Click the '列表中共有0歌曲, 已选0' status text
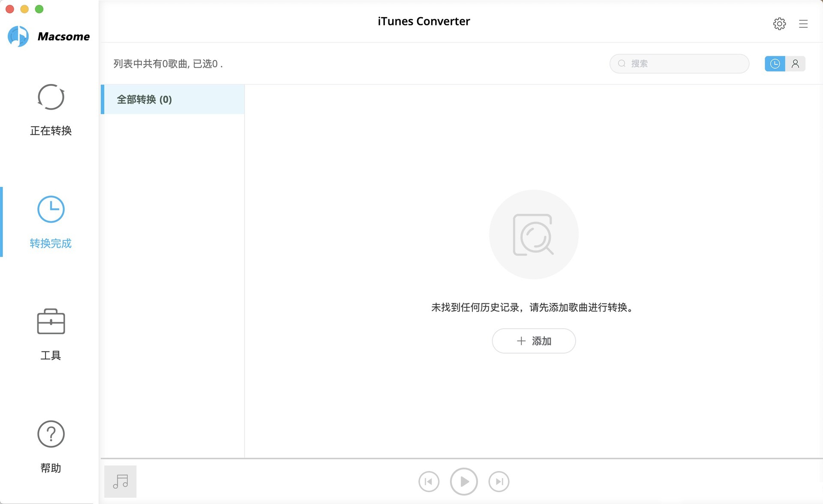 click(x=168, y=64)
